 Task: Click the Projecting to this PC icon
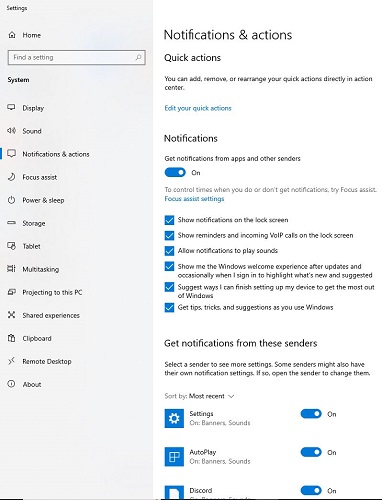tap(12, 292)
